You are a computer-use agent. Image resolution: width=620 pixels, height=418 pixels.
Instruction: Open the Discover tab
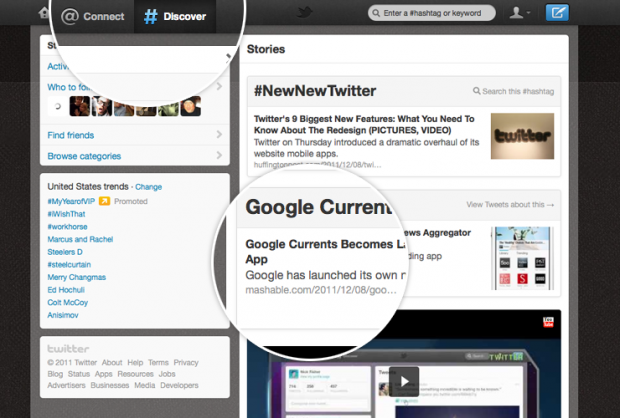tap(175, 16)
